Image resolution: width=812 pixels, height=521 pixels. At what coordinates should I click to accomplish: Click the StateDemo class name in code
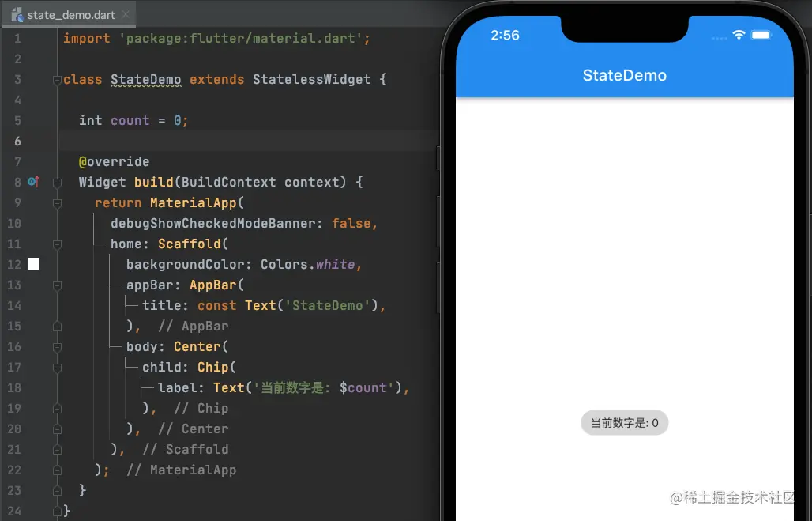146,80
